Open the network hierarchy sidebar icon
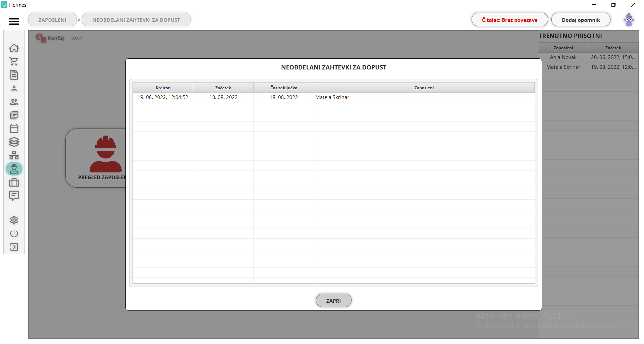This screenshot has height=344, width=644. point(14,155)
